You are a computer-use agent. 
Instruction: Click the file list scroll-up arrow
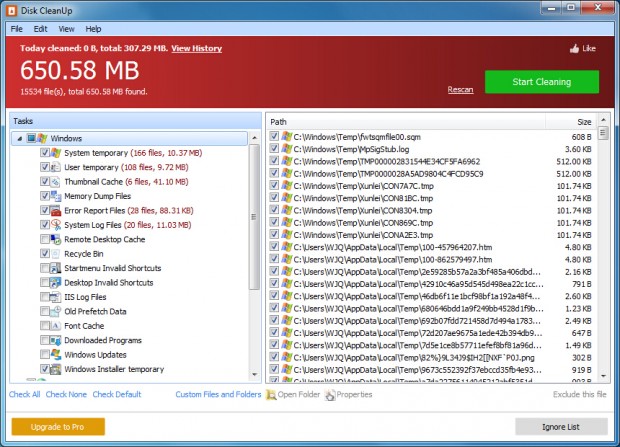pyautogui.click(x=603, y=119)
